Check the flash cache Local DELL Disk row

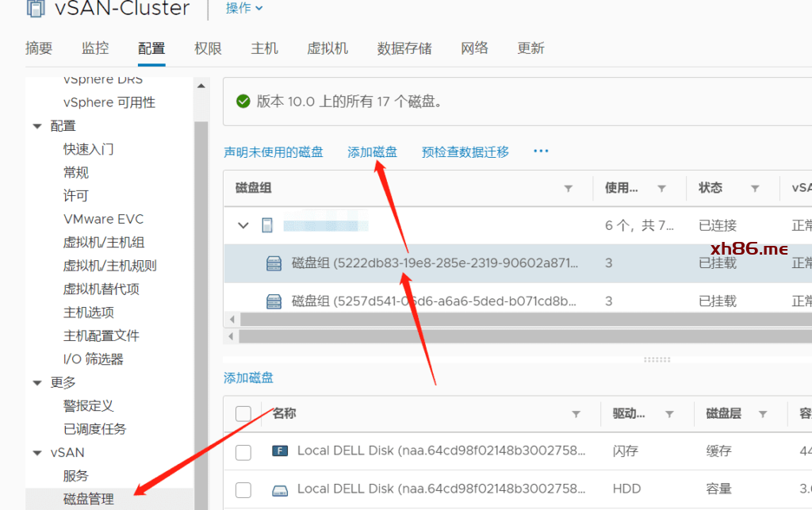pyautogui.click(x=243, y=452)
